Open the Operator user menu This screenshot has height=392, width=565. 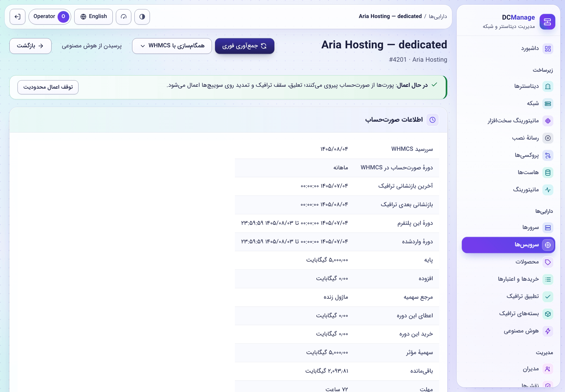[50, 17]
